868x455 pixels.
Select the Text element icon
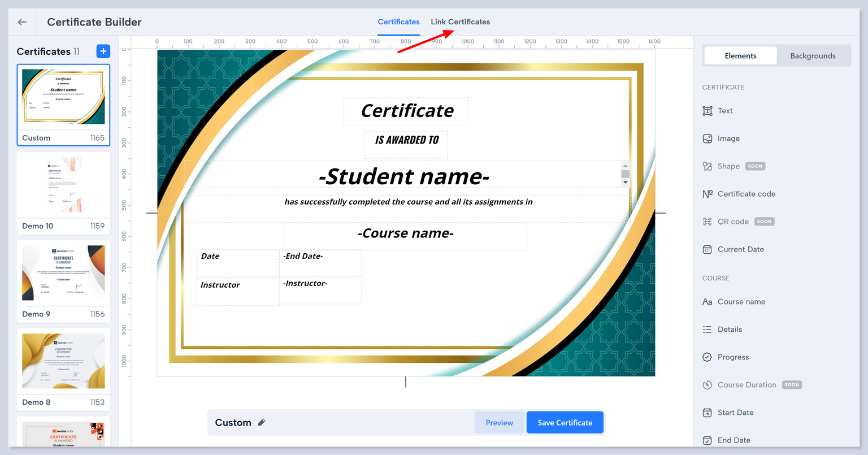click(707, 111)
